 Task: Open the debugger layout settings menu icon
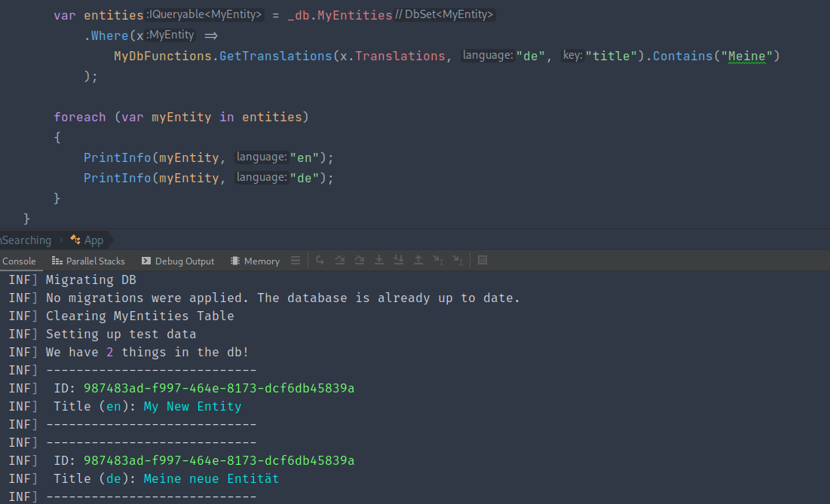click(x=296, y=261)
